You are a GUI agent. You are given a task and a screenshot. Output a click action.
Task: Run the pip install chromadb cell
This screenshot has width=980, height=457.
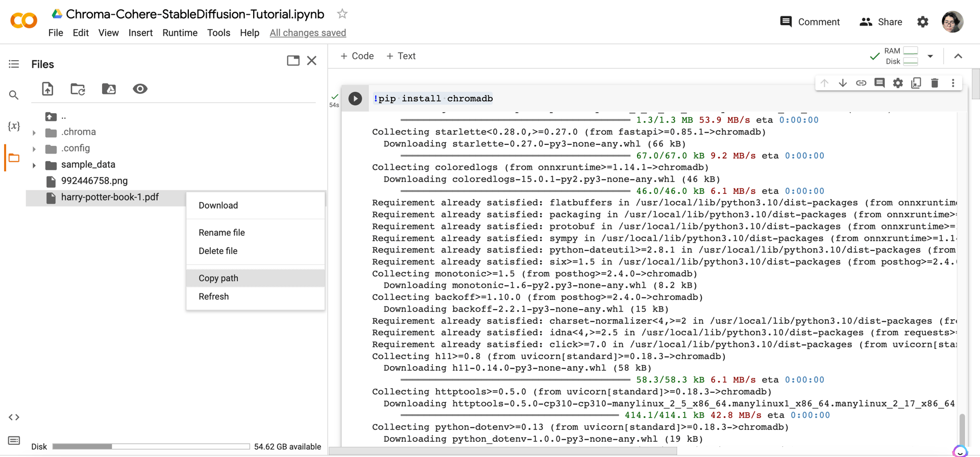pyautogui.click(x=355, y=98)
